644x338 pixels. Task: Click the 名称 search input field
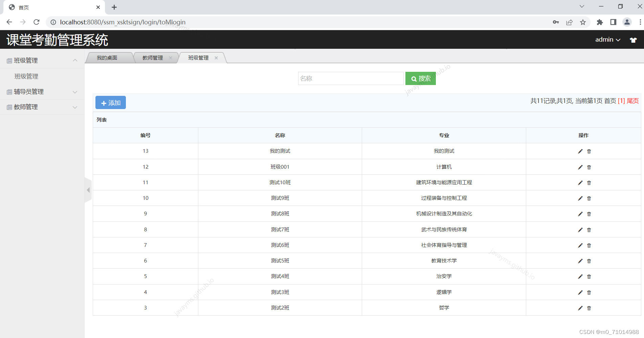(x=350, y=78)
